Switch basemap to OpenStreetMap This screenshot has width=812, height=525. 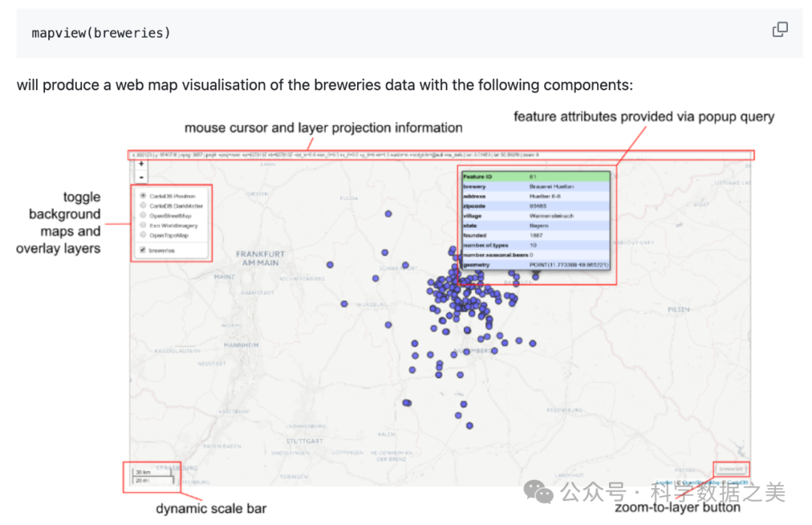[143, 215]
